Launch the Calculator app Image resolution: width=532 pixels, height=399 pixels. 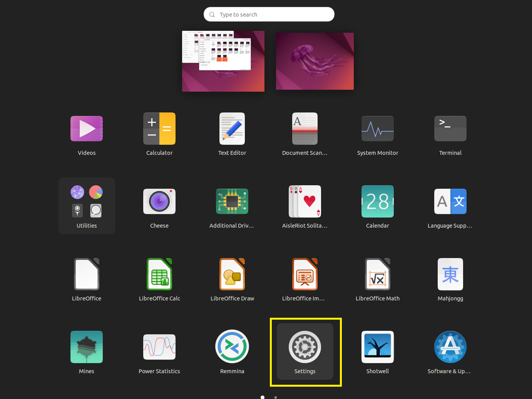tap(159, 129)
